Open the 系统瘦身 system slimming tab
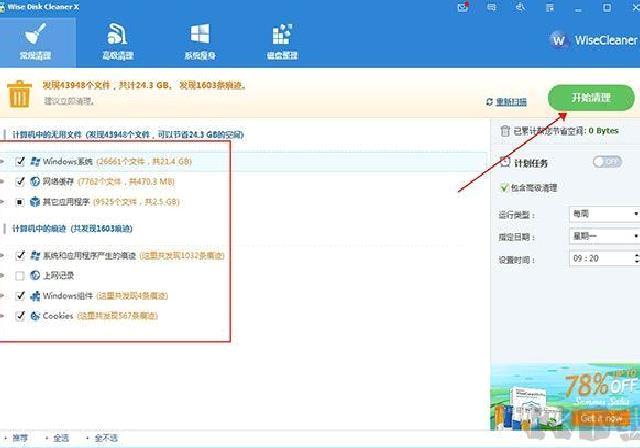This screenshot has height=448, width=640. point(200,42)
